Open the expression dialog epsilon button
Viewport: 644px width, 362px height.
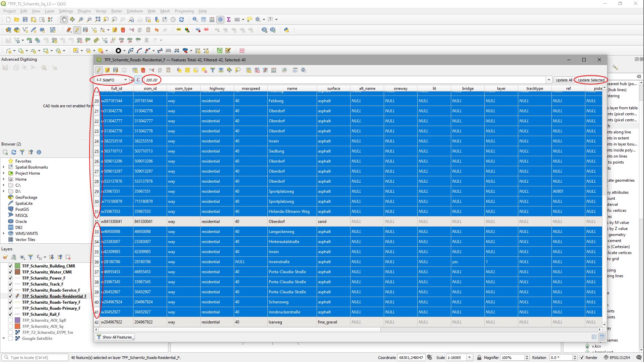pyautogui.click(x=138, y=80)
